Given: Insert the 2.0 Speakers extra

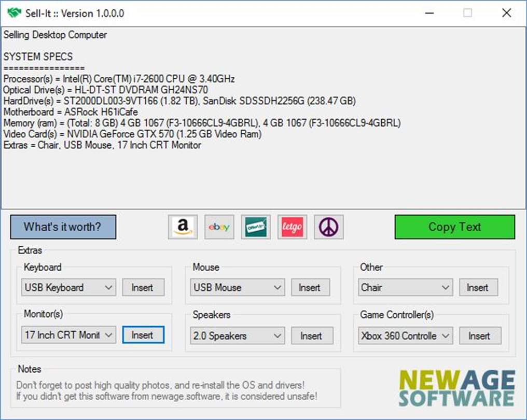Looking at the screenshot, I should [x=312, y=335].
